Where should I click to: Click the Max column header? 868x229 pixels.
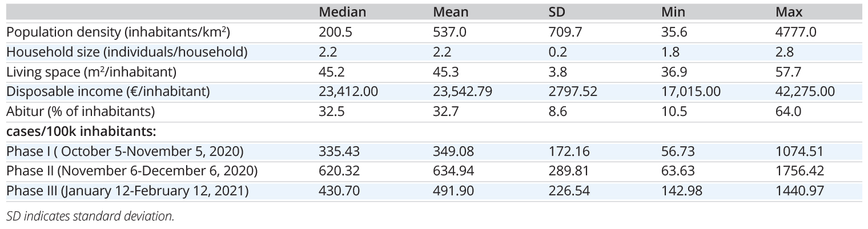[x=788, y=12]
